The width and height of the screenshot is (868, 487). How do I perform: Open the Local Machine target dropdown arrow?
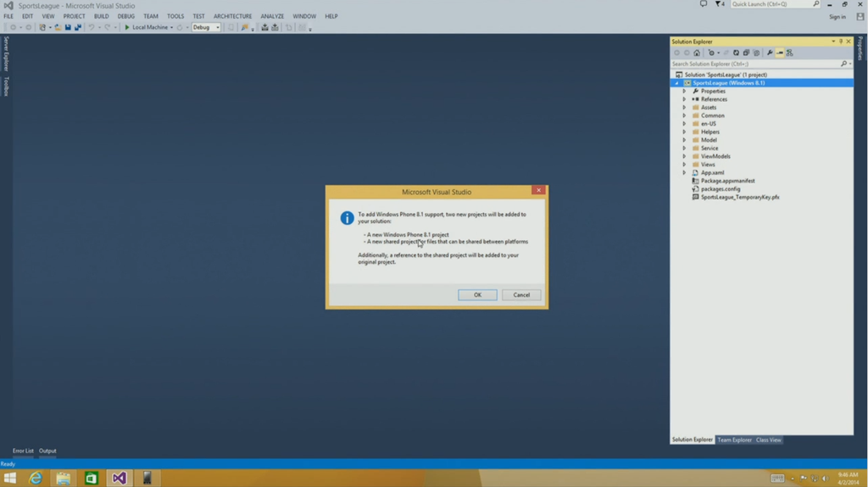click(171, 27)
